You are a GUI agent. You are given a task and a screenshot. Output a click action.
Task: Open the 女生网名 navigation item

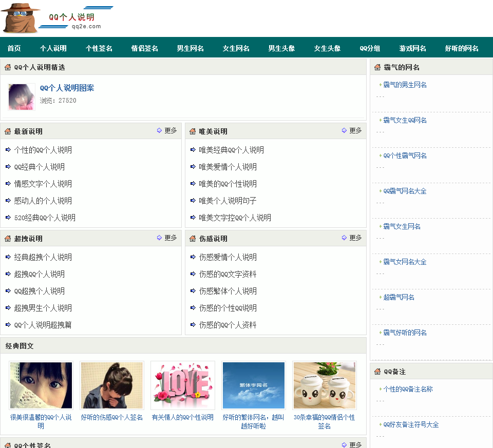[236, 48]
